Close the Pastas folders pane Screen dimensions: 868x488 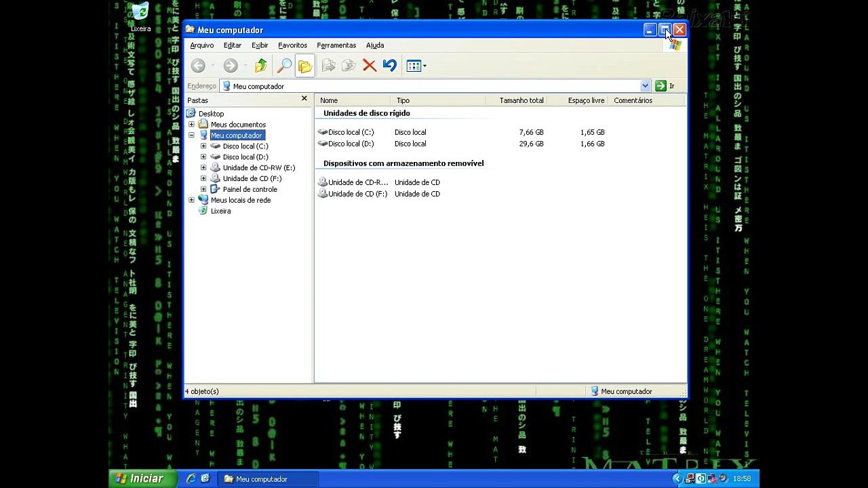point(304,99)
